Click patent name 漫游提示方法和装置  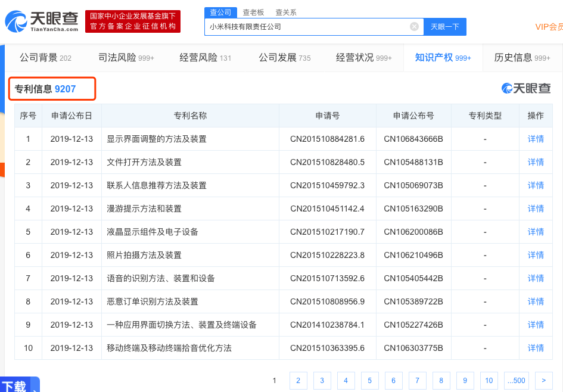tap(144, 209)
